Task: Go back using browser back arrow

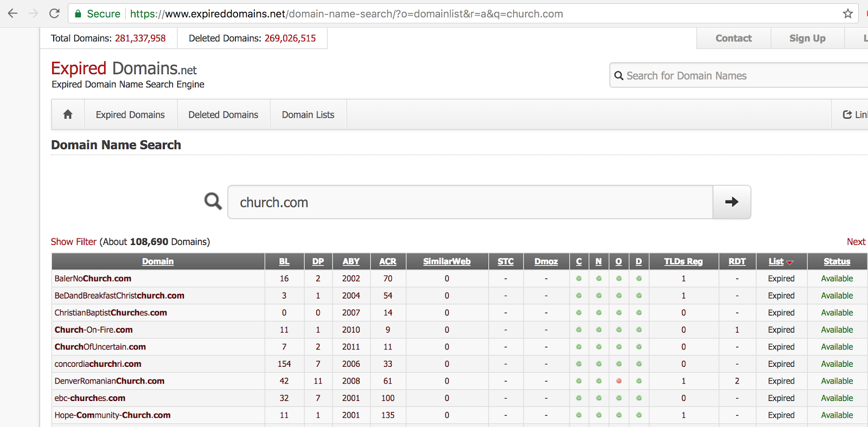Action: click(x=12, y=14)
